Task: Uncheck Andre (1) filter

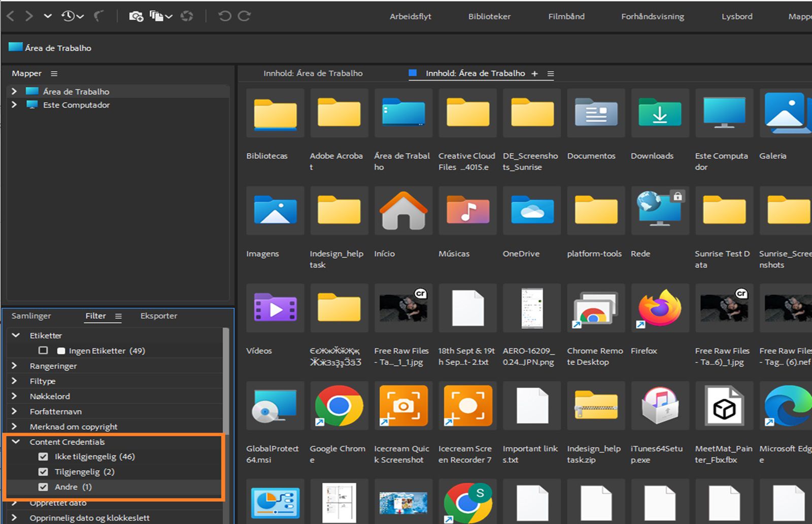Action: click(x=43, y=487)
